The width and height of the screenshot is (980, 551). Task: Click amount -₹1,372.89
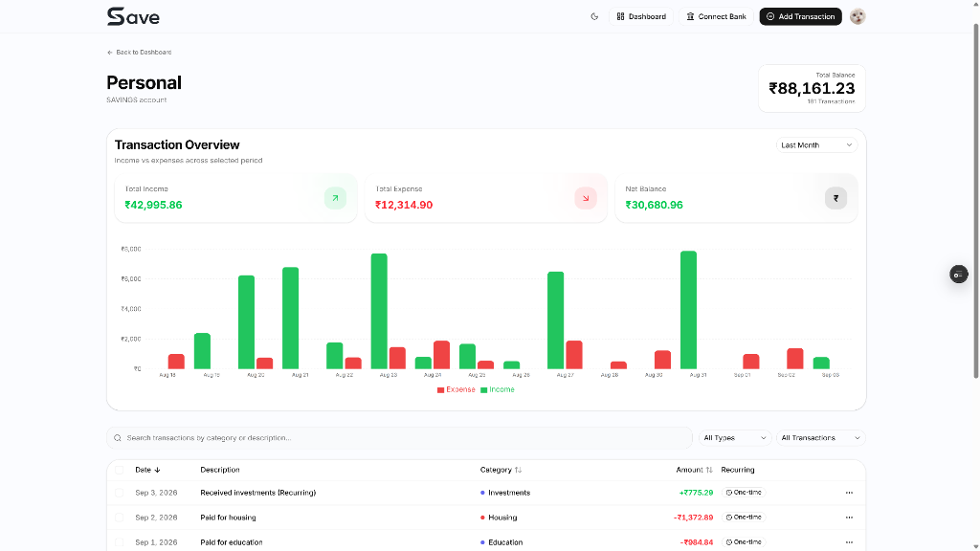pyautogui.click(x=693, y=518)
